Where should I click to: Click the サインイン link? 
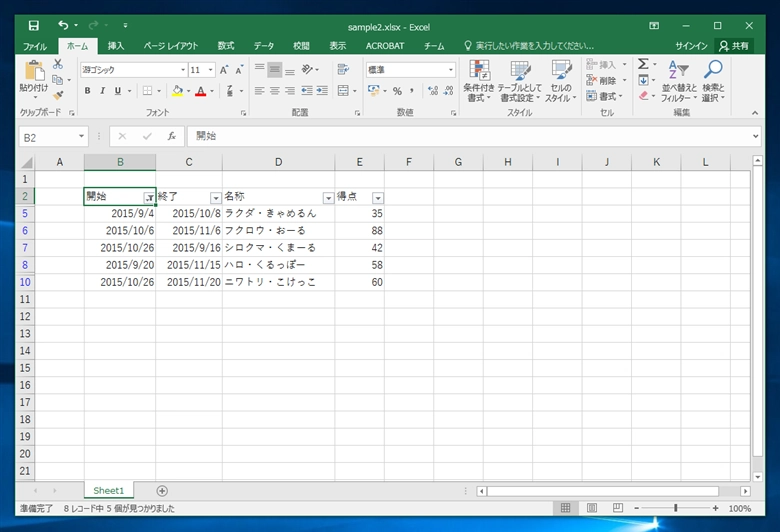(x=691, y=46)
